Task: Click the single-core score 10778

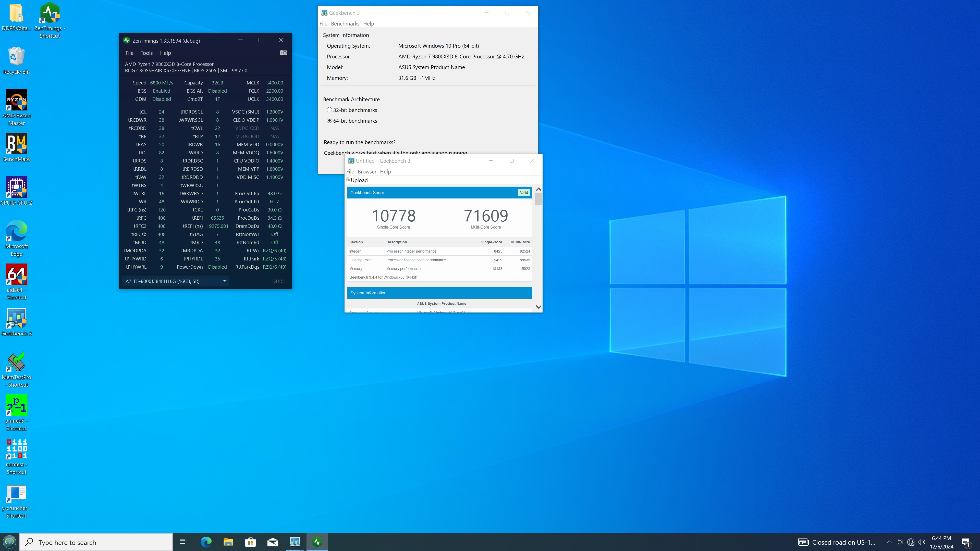Action: tap(393, 216)
